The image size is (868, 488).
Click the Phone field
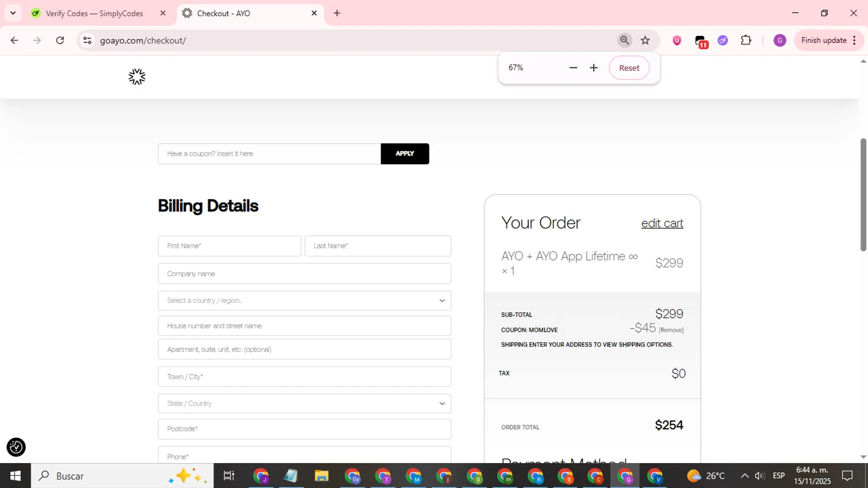click(304, 455)
